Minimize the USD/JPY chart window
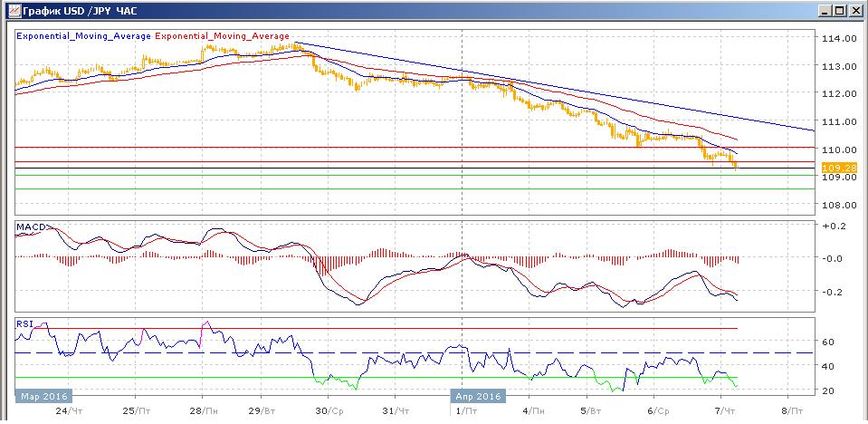 [824, 10]
